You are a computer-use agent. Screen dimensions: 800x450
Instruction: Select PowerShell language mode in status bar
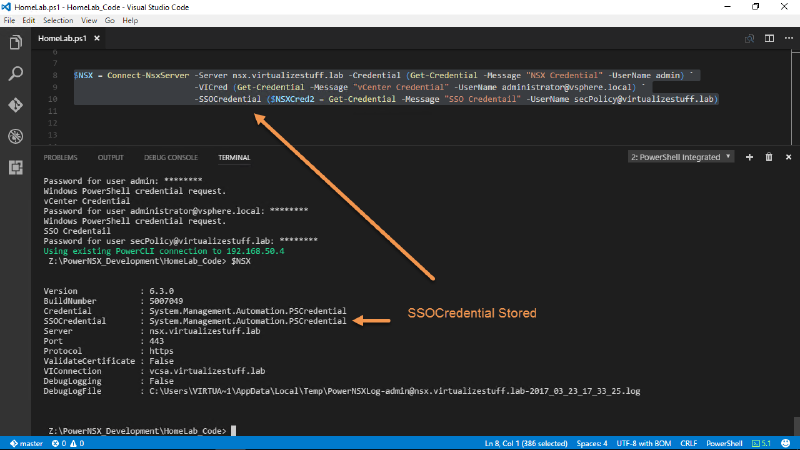[724, 443]
